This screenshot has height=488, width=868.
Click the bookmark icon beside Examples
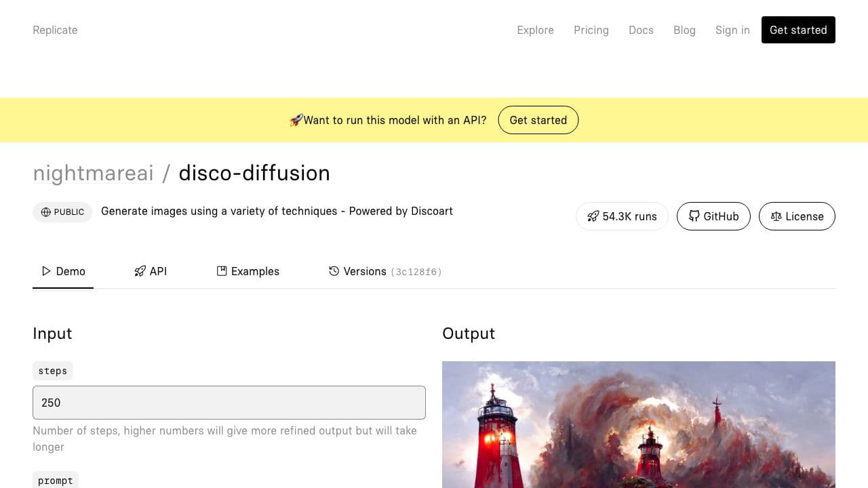222,270
